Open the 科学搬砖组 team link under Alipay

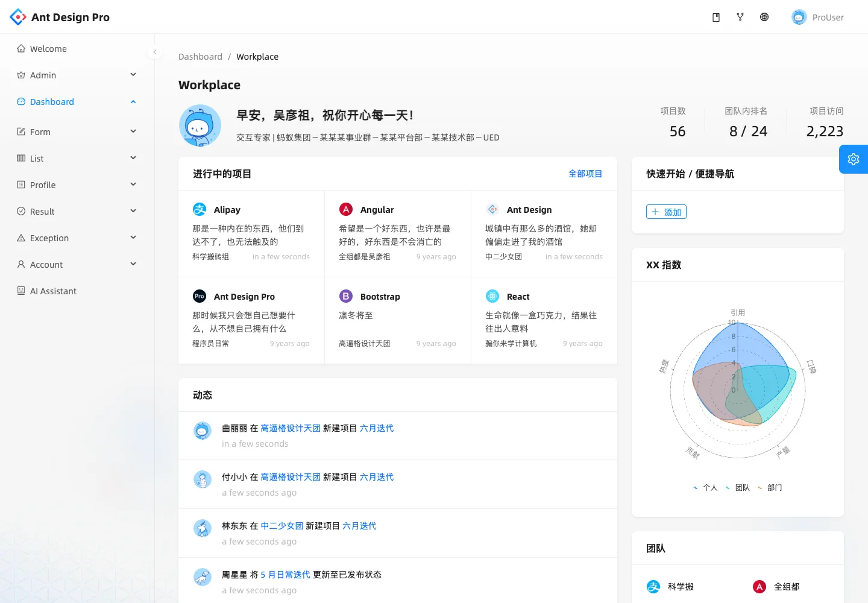pos(210,257)
